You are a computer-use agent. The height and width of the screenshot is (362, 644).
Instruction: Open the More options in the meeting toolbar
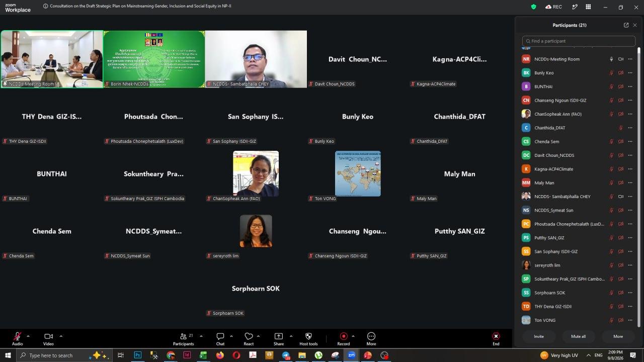[371, 339]
